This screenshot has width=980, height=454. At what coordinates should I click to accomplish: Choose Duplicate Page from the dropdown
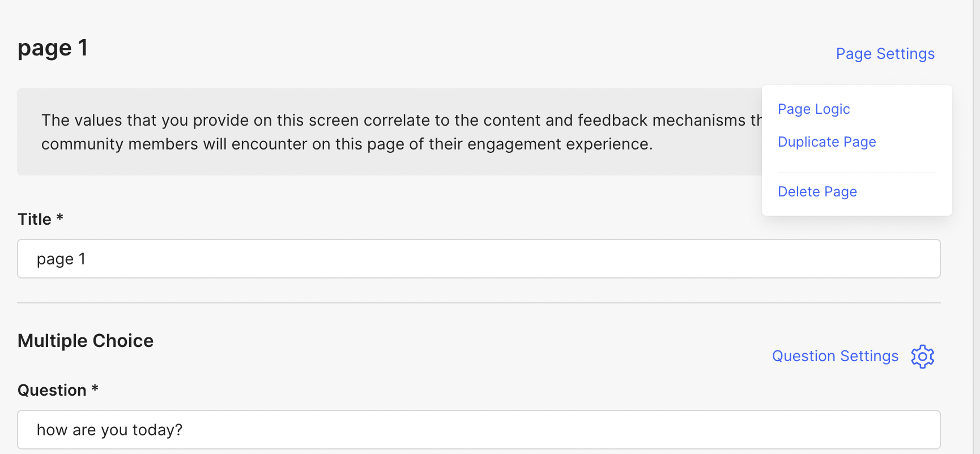pos(826,142)
